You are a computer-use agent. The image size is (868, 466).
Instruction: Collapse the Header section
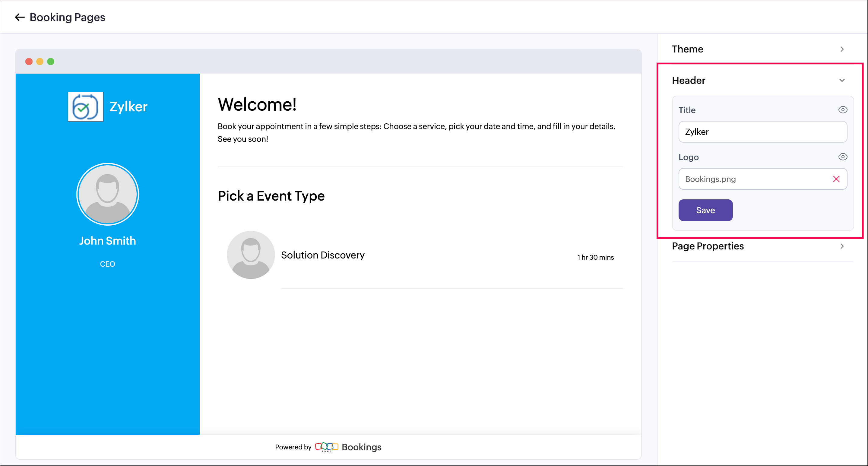pyautogui.click(x=842, y=81)
